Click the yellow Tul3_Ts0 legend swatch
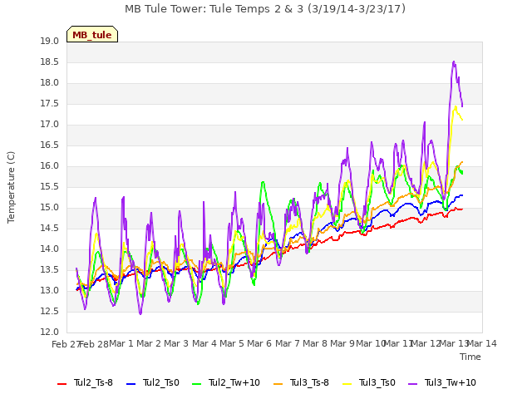Image resolution: width=532 pixels, height=399 pixels. point(347,384)
